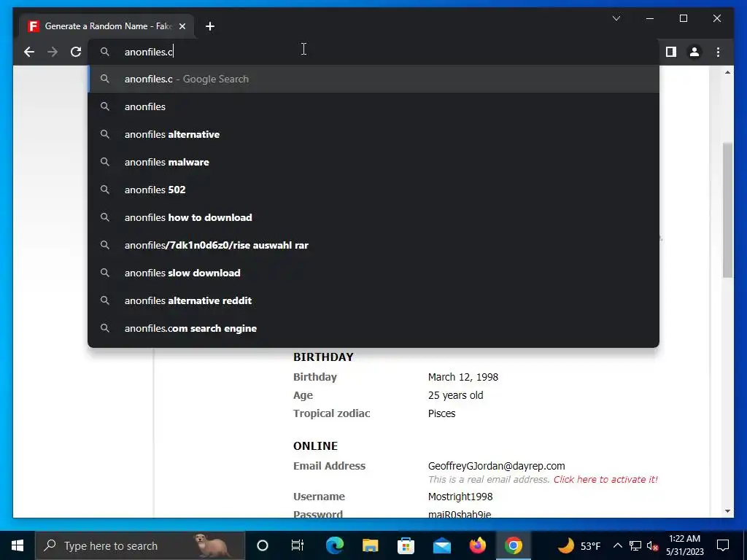747x560 pixels.
Task: Open Cortana circle icon on taskbar
Action: pos(263,545)
